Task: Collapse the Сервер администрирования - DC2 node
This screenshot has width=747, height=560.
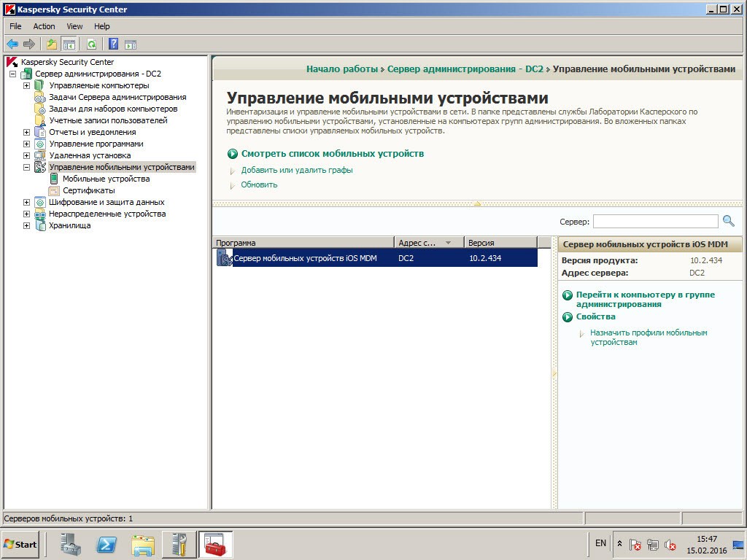Action: coord(13,74)
